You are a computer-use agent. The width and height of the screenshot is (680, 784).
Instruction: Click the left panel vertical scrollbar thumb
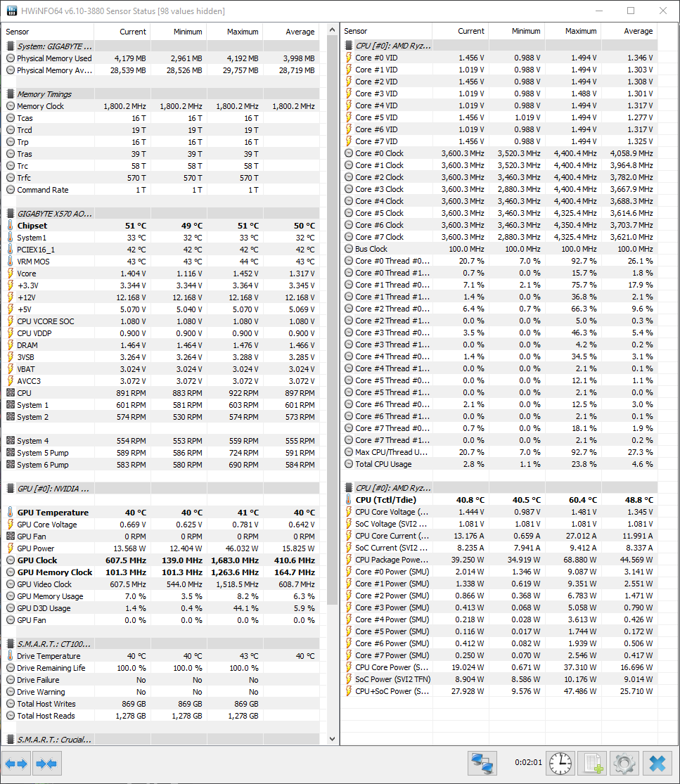point(333,320)
